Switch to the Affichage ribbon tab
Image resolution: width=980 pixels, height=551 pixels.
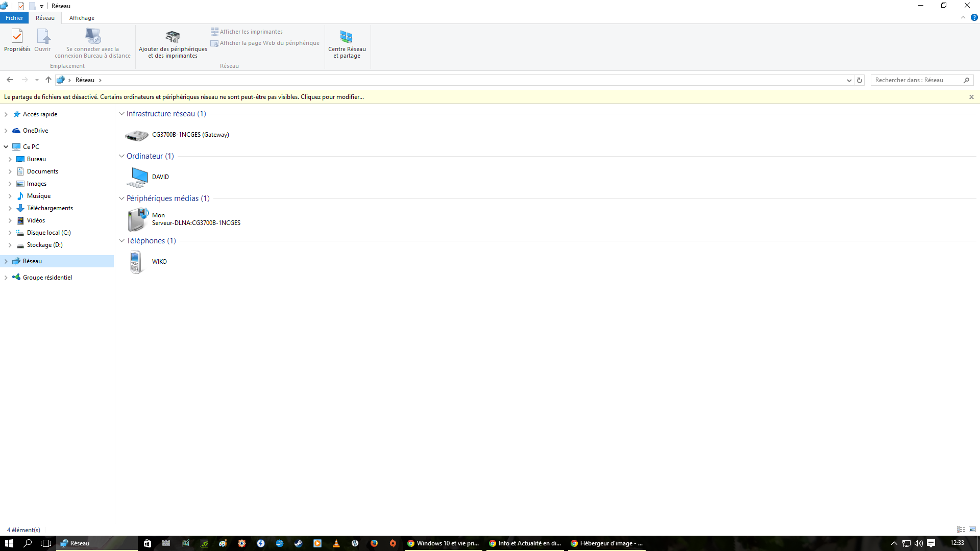82,18
